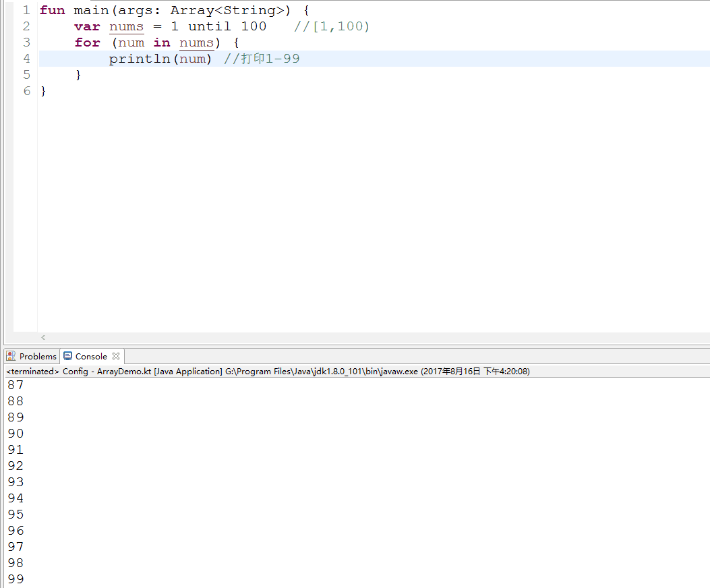Click line number 6 in gutter
The height and width of the screenshot is (588, 710).
[x=26, y=90]
